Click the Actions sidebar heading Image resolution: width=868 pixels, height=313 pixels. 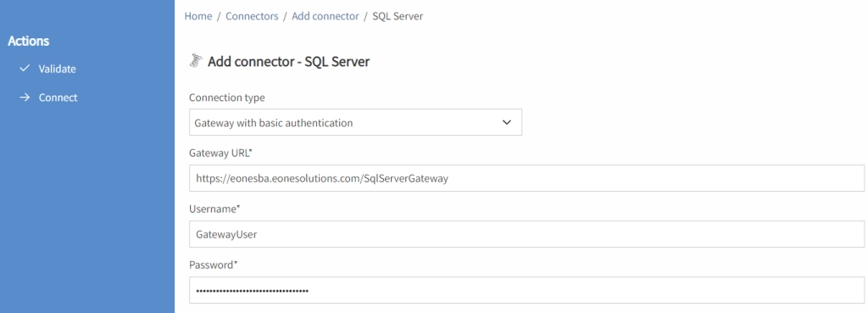[29, 41]
